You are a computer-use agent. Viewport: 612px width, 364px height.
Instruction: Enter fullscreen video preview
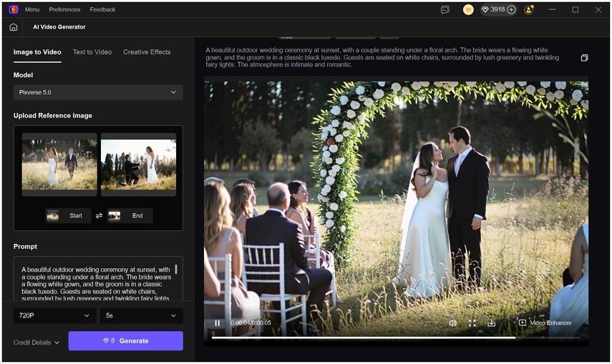472,323
